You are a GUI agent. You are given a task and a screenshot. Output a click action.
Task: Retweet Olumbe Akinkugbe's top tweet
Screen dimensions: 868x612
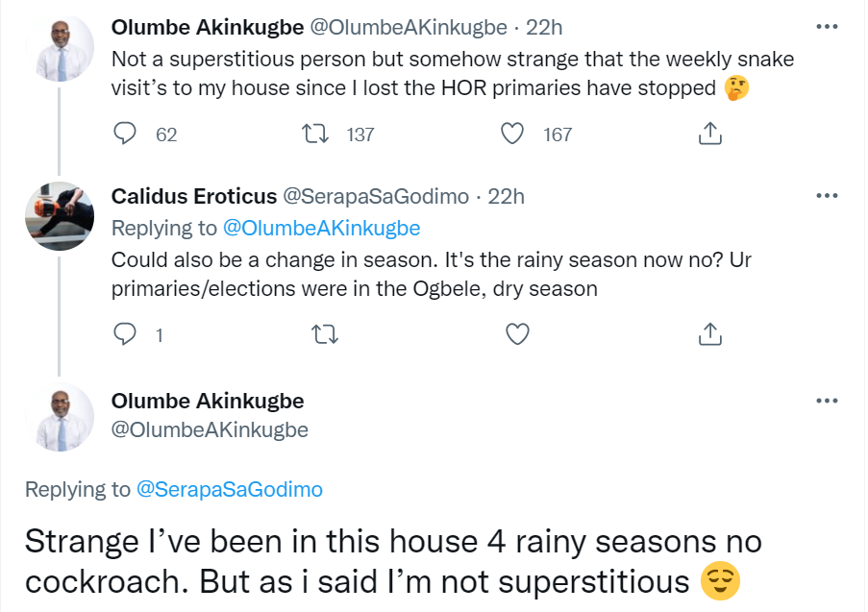tap(314, 134)
